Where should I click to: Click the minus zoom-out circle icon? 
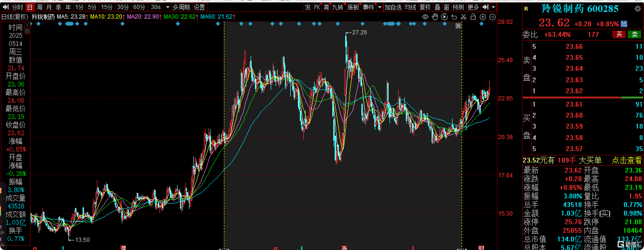click(492, 17)
